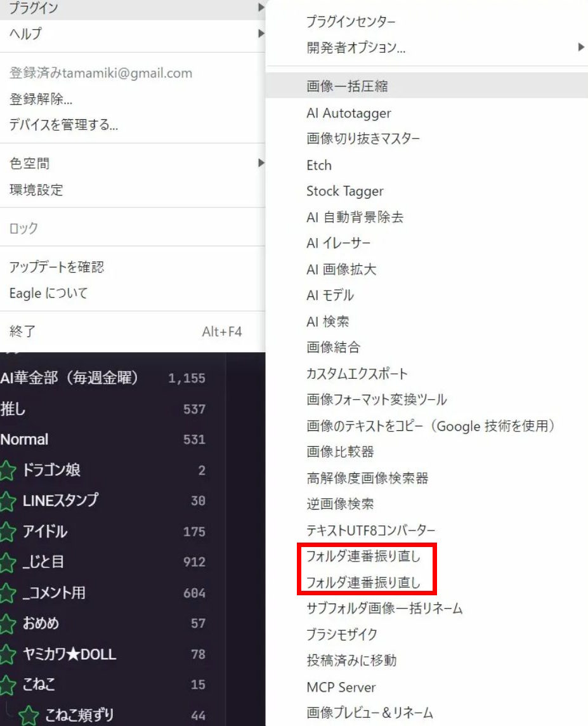Click the star icon next to _じと目

click(x=7, y=562)
